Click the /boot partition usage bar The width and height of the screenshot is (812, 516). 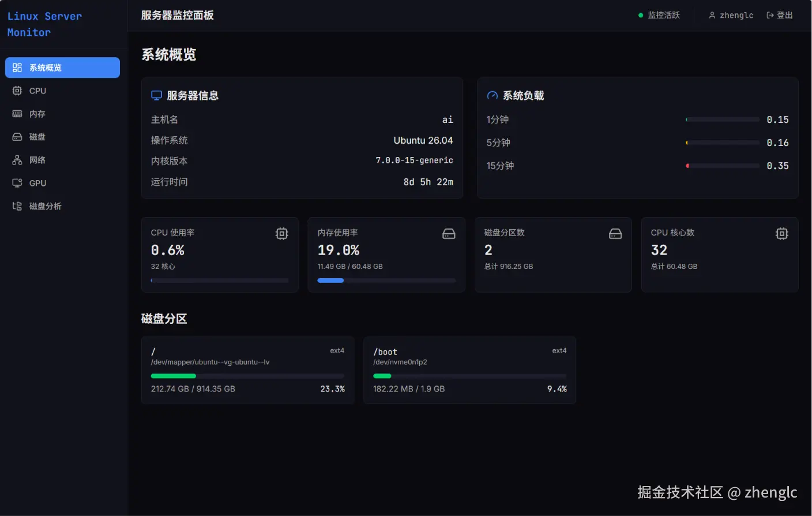coord(470,376)
